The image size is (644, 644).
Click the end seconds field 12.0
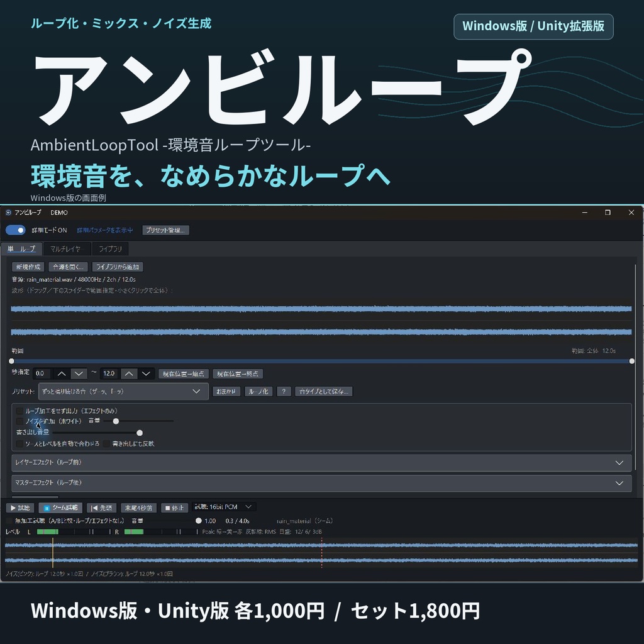tap(109, 374)
